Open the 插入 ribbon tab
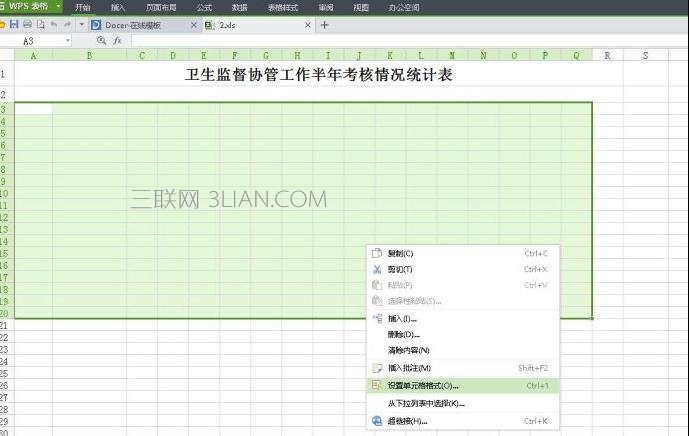The image size is (689, 436). (118, 7)
